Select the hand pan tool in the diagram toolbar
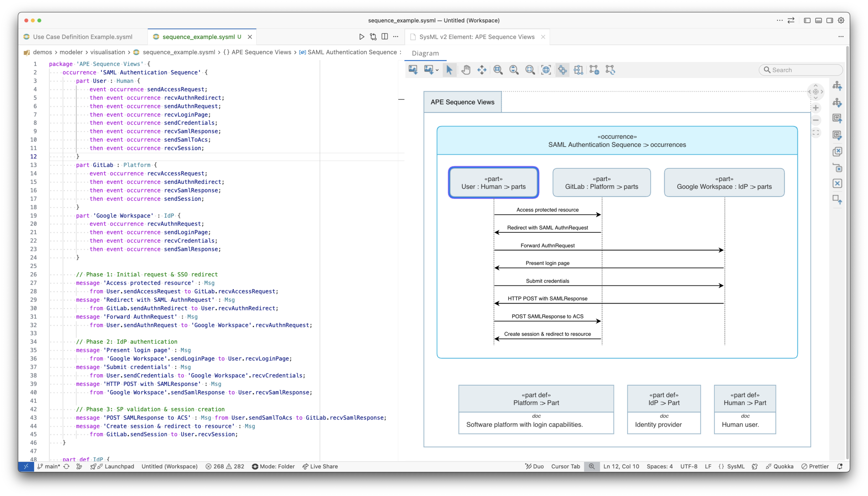The height and width of the screenshot is (496, 868). point(466,70)
